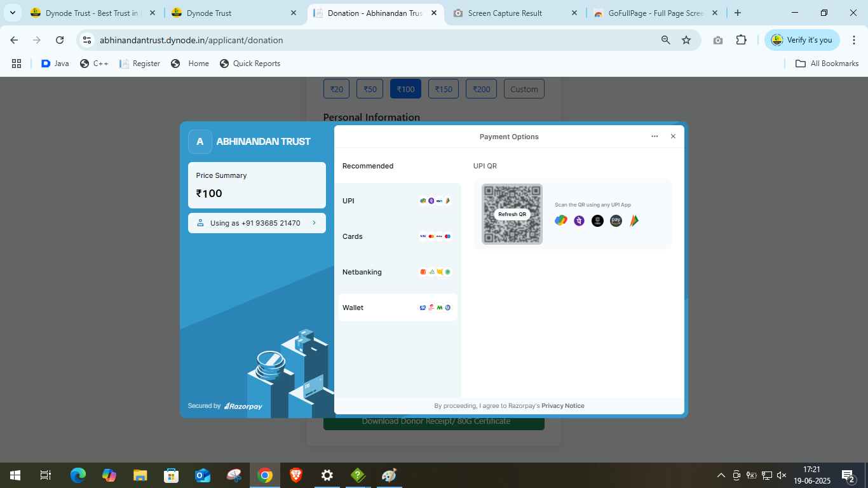Click the Amazon Pay icon in UPI QR section
Screen dimensions: 868x488
coord(616,220)
